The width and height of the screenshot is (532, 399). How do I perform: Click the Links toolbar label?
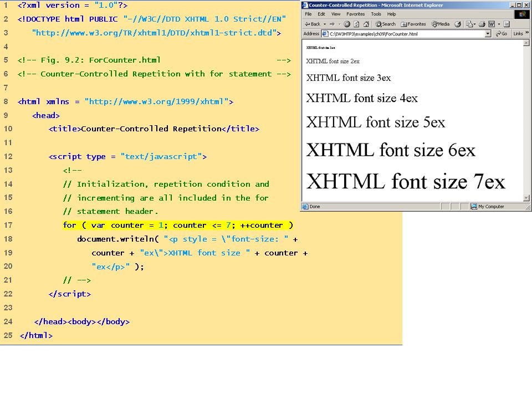[x=518, y=34]
